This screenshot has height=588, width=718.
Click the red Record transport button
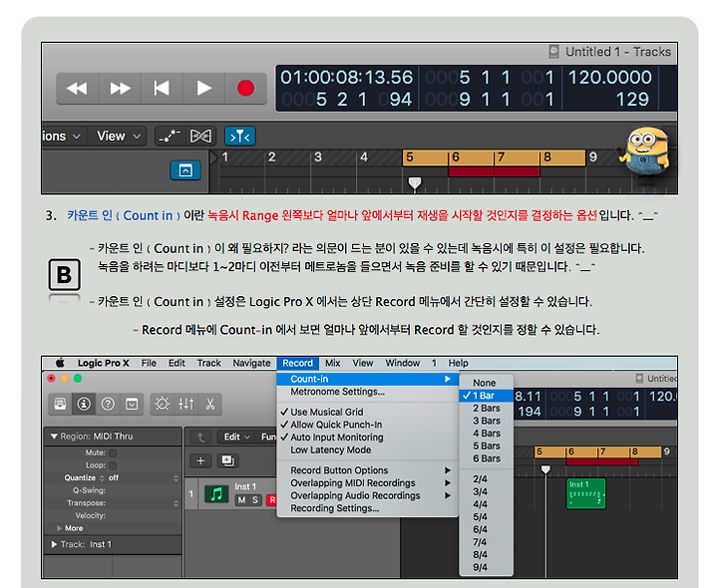point(246,88)
